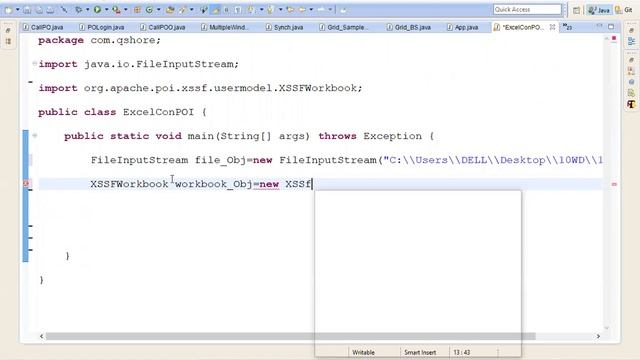Open the Run configurations dropdown arrow
The width and height of the screenshot is (640, 360).
[106, 10]
